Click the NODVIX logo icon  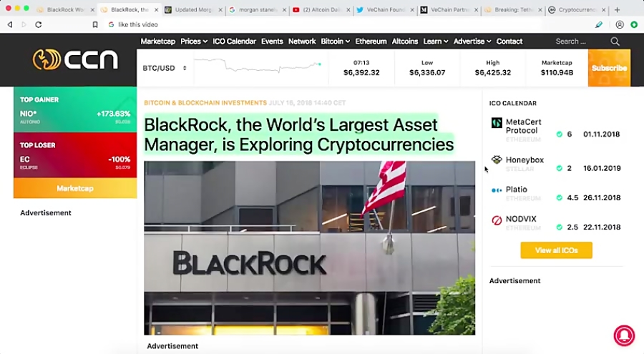tap(497, 220)
